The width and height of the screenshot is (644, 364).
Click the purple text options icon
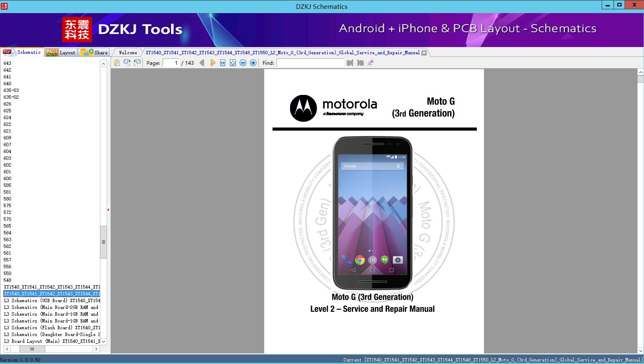(370, 63)
